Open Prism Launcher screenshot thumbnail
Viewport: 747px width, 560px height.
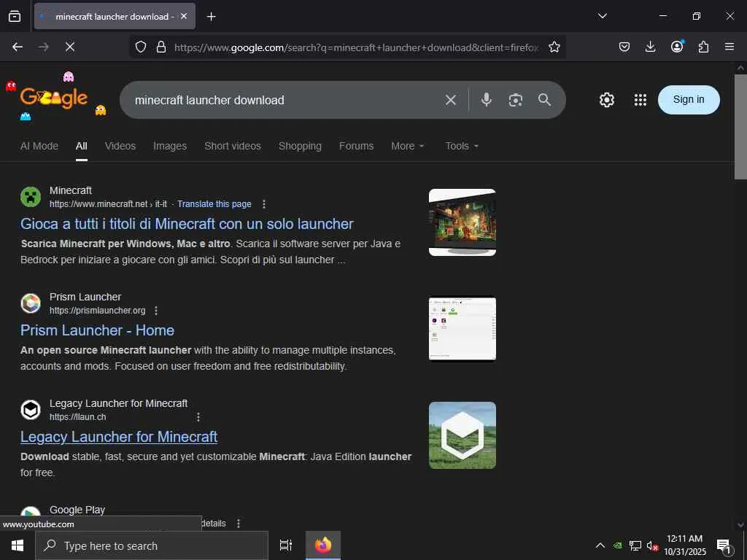[462, 329]
